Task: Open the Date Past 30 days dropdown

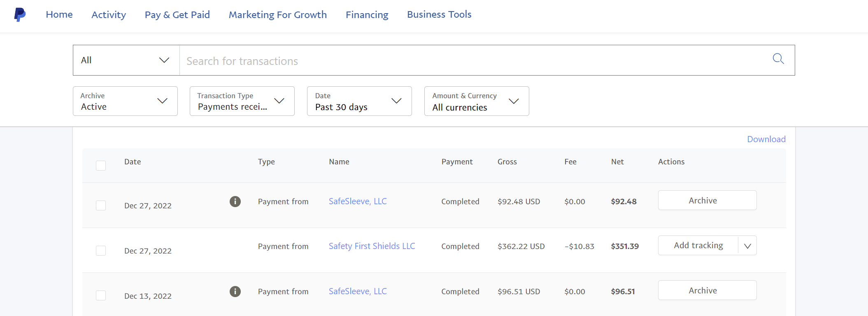Action: (359, 101)
